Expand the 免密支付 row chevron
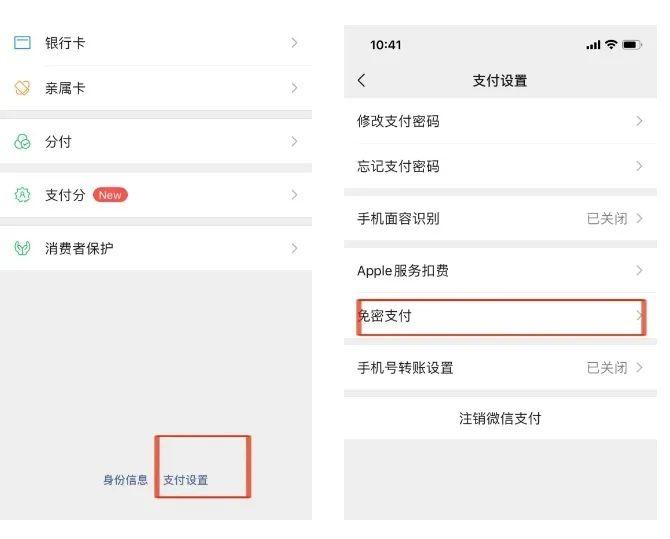 pos(639,316)
